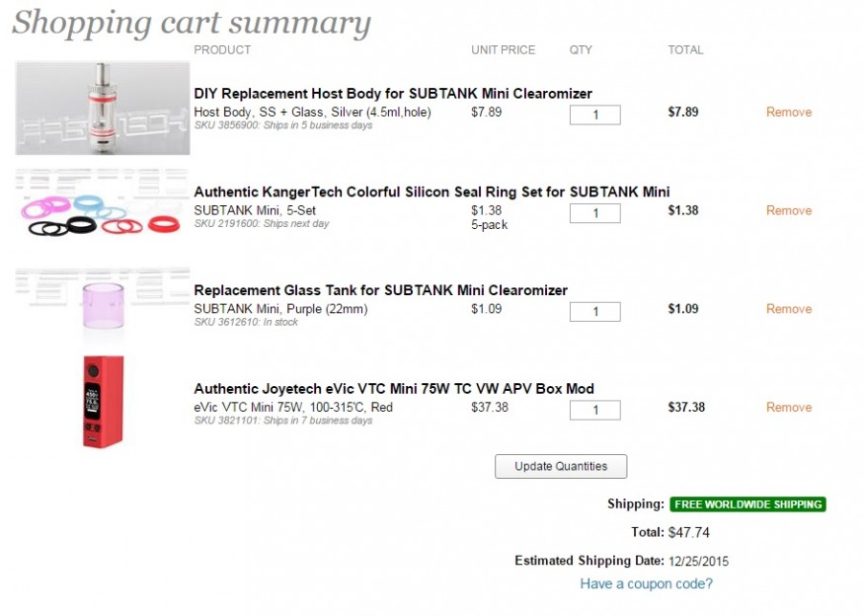Select the $1.09 row total in bold

coord(682,309)
